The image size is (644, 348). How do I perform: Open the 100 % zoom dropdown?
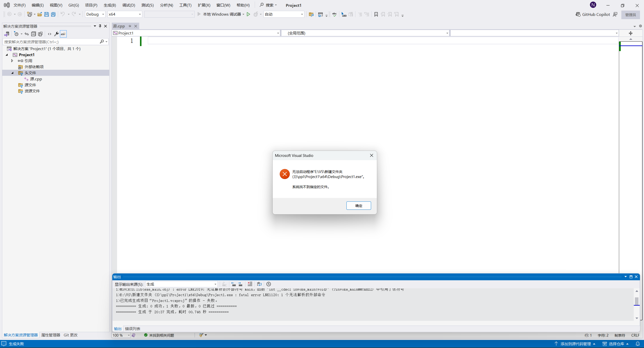(121, 335)
